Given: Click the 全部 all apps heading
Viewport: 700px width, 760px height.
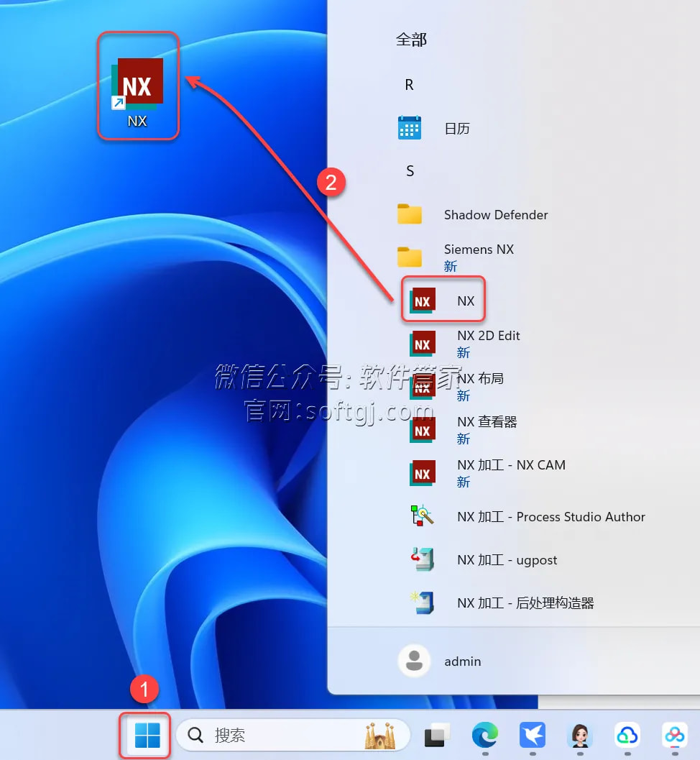Looking at the screenshot, I should [x=411, y=40].
